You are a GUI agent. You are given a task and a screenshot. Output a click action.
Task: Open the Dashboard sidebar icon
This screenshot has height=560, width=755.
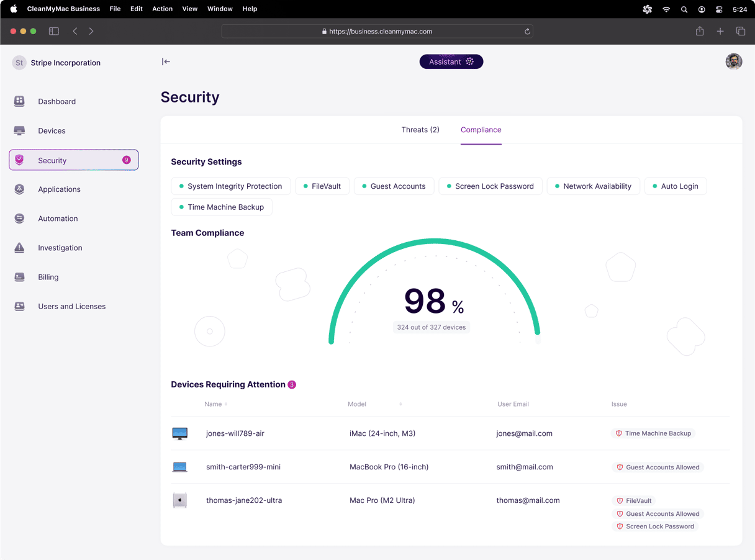(19, 101)
